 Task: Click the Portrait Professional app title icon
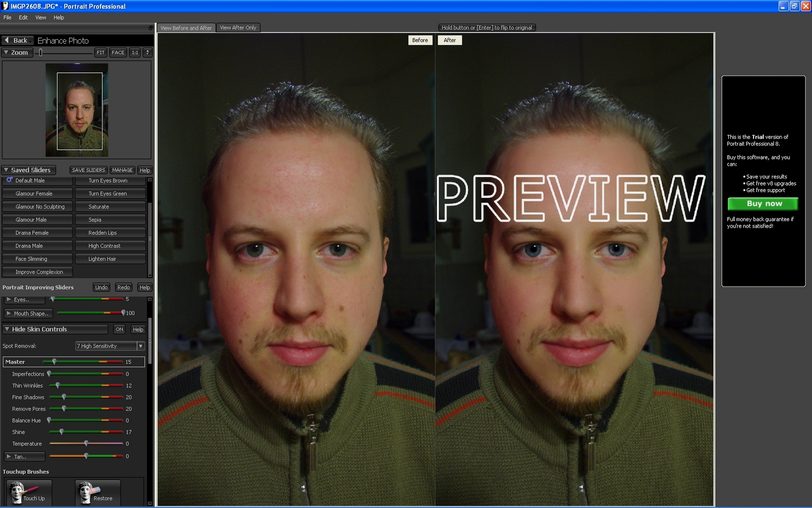[x=5, y=6]
